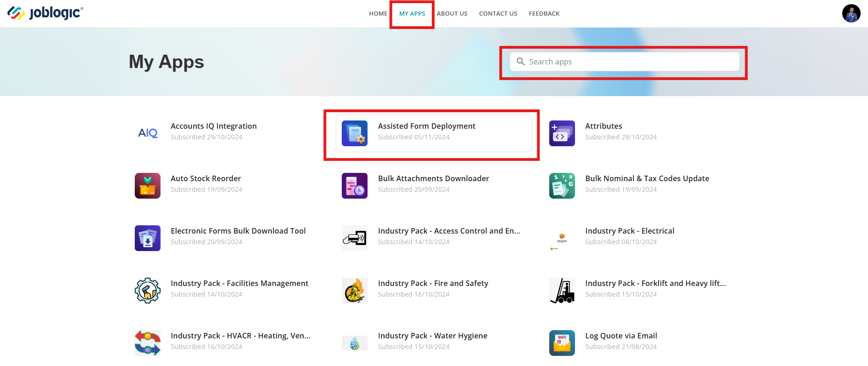Image resolution: width=868 pixels, height=366 pixels.
Task: Click the Water Hygiene icon
Action: coord(355,343)
